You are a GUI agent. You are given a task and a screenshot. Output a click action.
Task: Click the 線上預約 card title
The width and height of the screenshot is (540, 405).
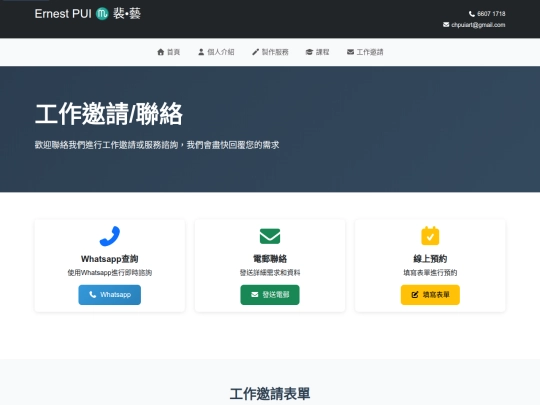(x=430, y=259)
